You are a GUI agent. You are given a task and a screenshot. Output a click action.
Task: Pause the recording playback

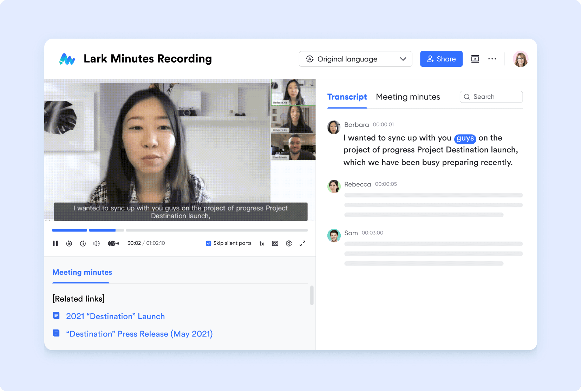pyautogui.click(x=55, y=243)
